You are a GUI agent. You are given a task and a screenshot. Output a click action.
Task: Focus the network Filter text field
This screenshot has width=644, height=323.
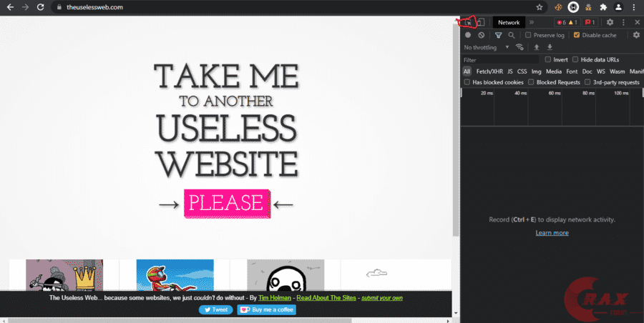point(500,60)
